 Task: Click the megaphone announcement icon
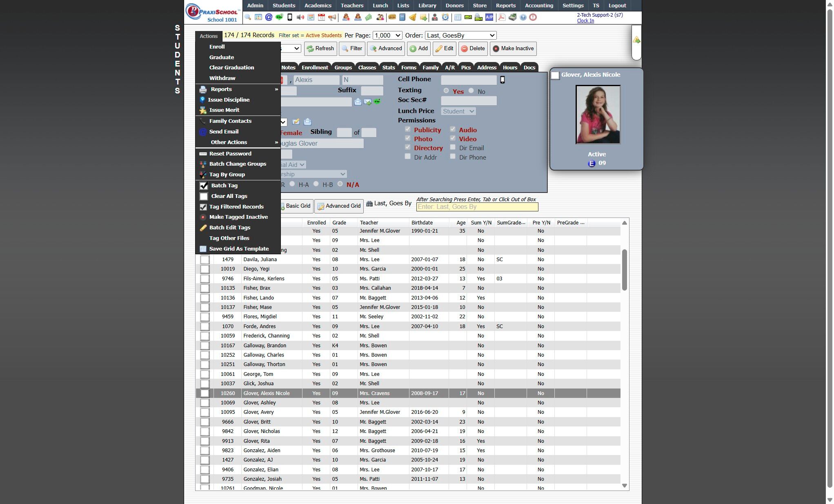(x=332, y=17)
